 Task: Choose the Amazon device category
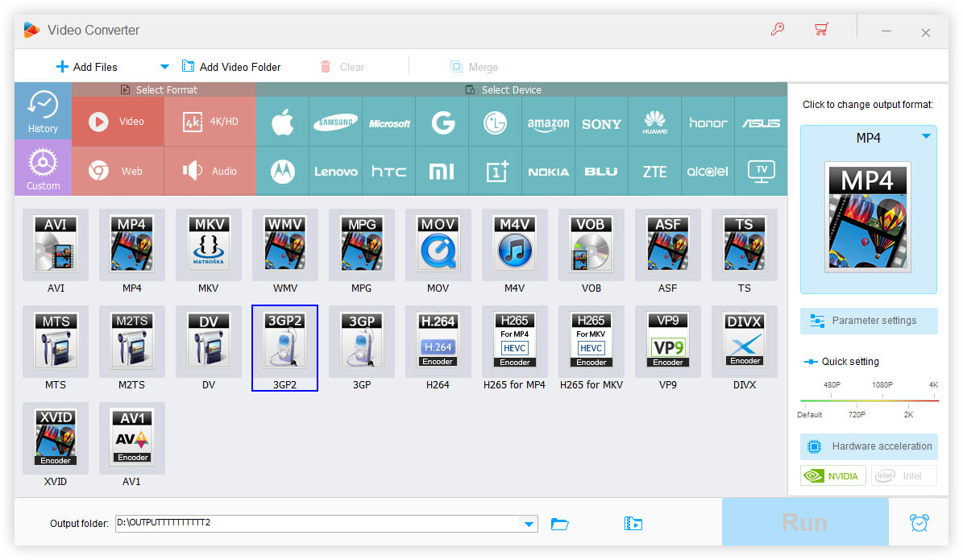549,122
